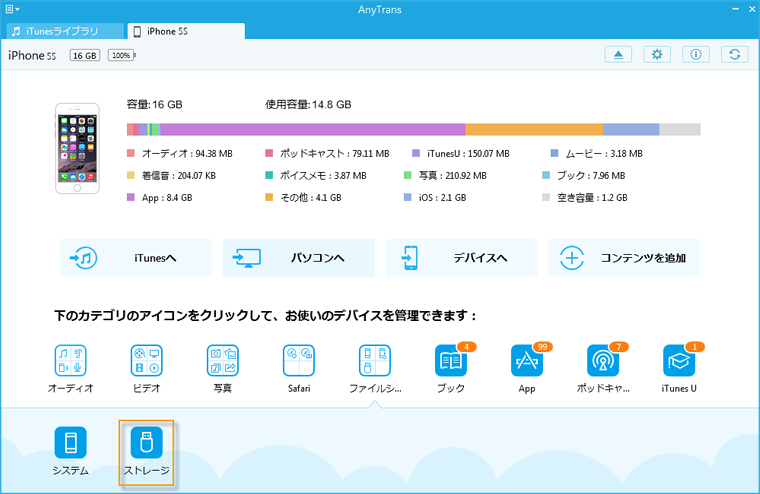Click the ムービー legend color swatch
Image resolution: width=760 pixels, height=494 pixels.
click(x=554, y=153)
